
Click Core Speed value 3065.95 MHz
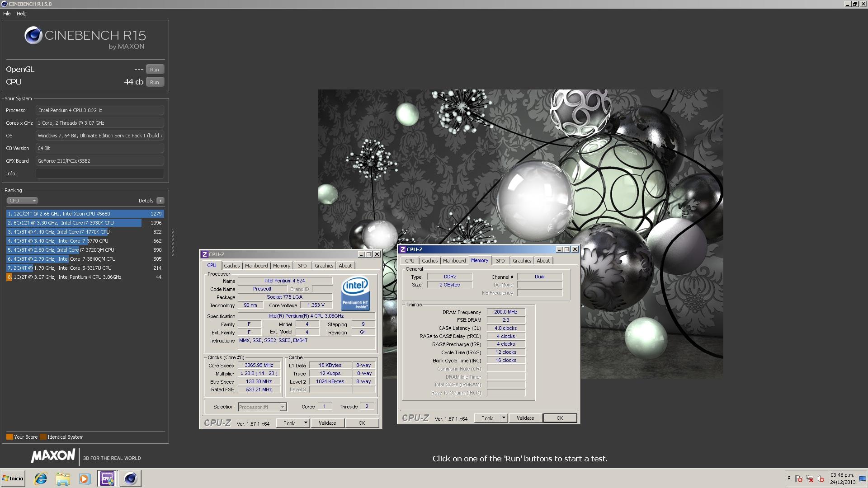(x=259, y=365)
